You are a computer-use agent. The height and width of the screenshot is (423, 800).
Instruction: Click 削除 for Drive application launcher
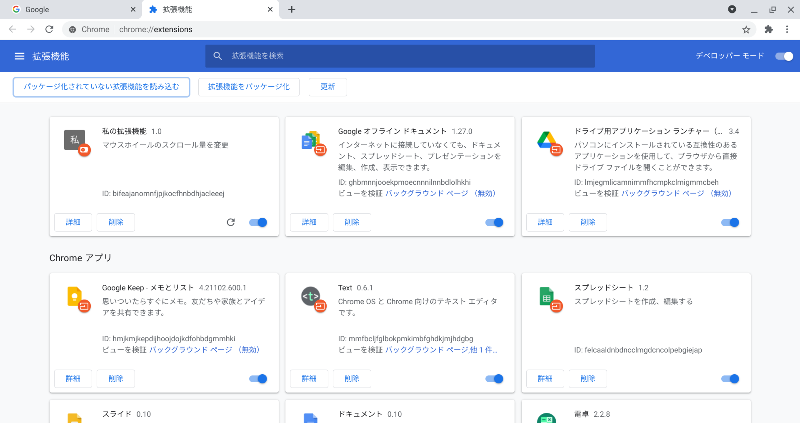pyautogui.click(x=588, y=222)
